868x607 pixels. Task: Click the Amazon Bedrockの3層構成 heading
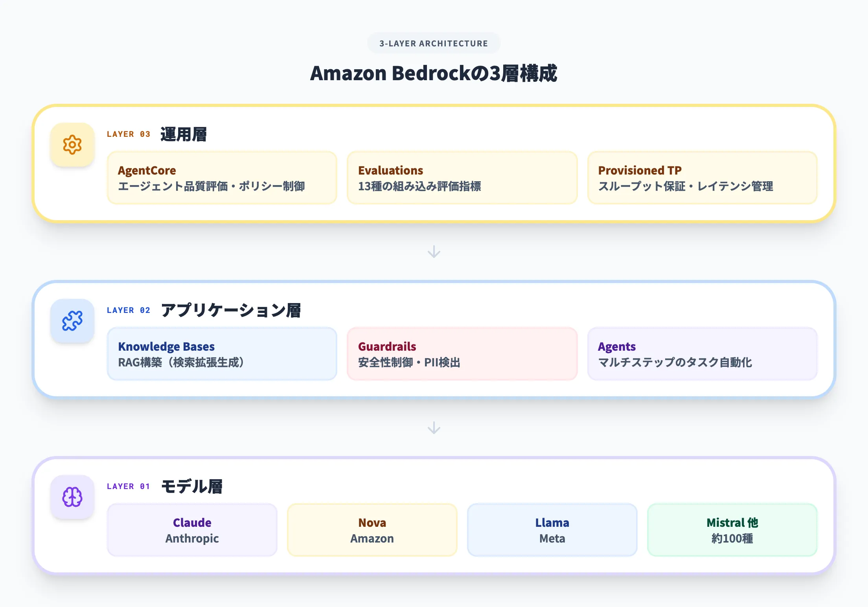434,74
